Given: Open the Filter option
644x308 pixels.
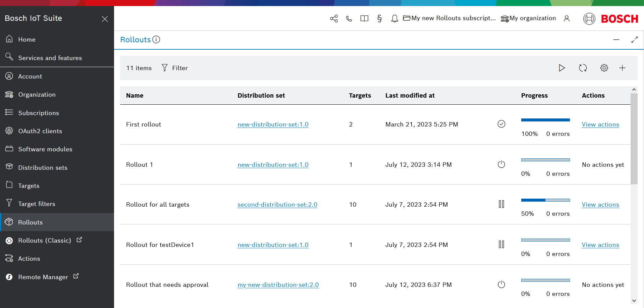Looking at the screenshot, I should pos(175,68).
